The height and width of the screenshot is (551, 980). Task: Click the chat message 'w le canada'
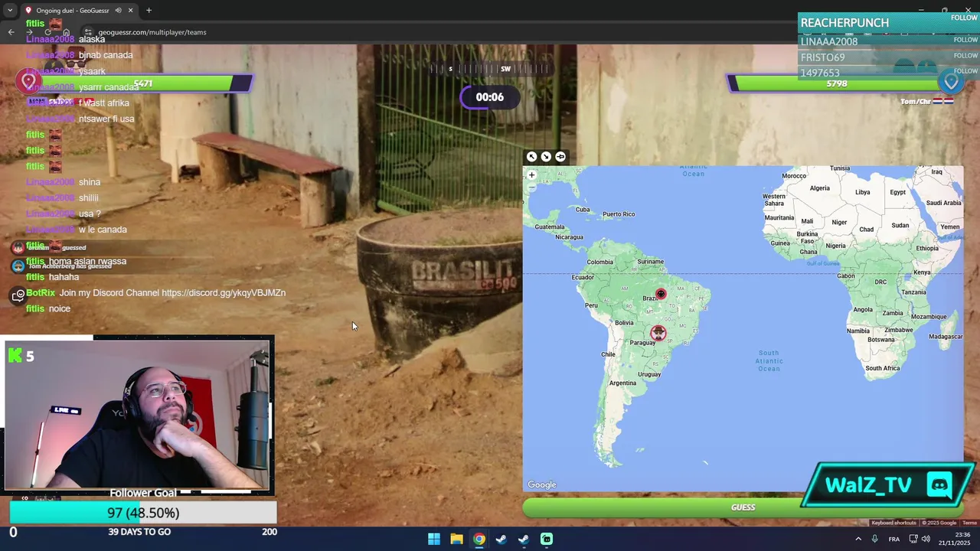click(103, 230)
